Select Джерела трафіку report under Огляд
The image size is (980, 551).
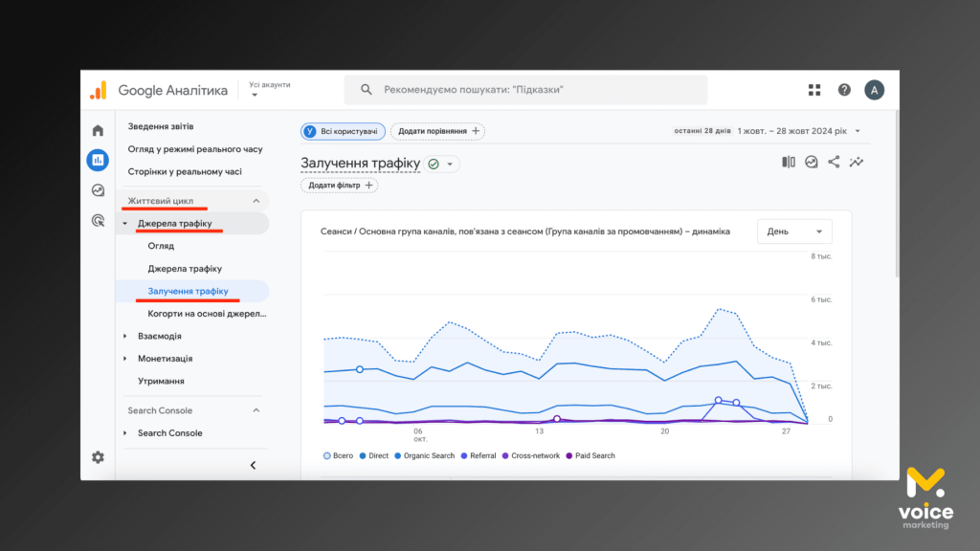click(x=185, y=269)
